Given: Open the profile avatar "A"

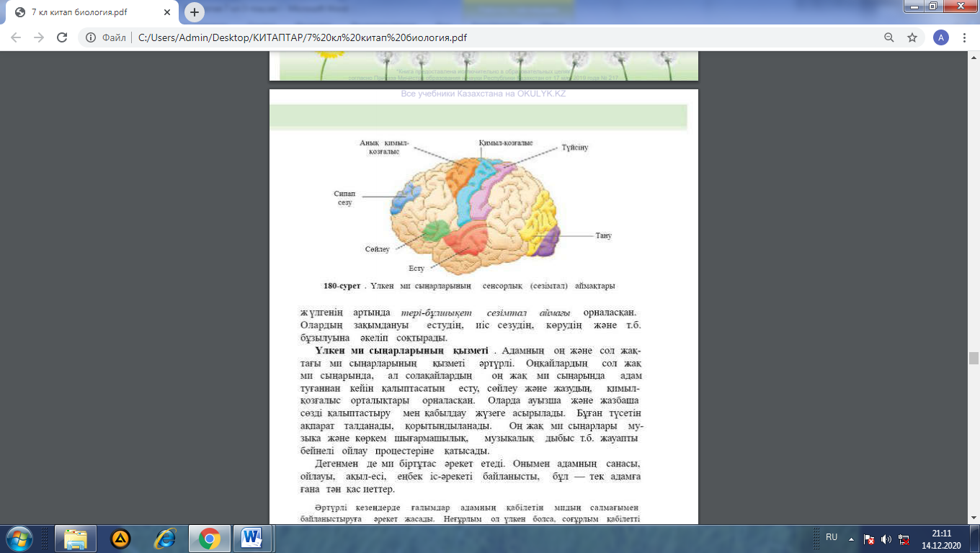Looking at the screenshot, I should coord(940,37).
